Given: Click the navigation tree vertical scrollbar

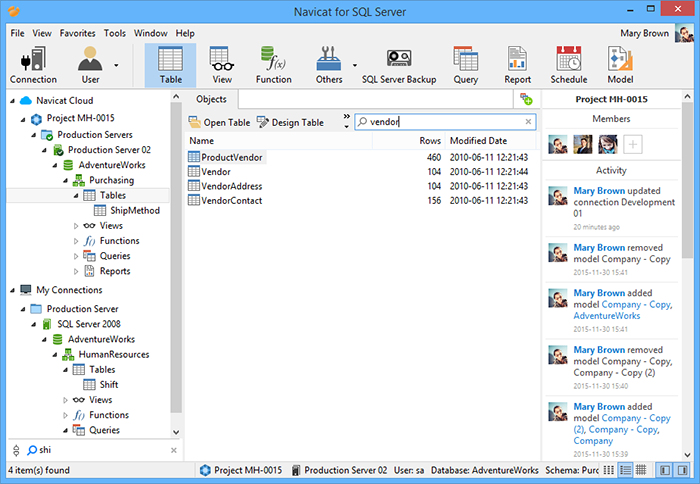Looking at the screenshot, I should coord(176,257).
